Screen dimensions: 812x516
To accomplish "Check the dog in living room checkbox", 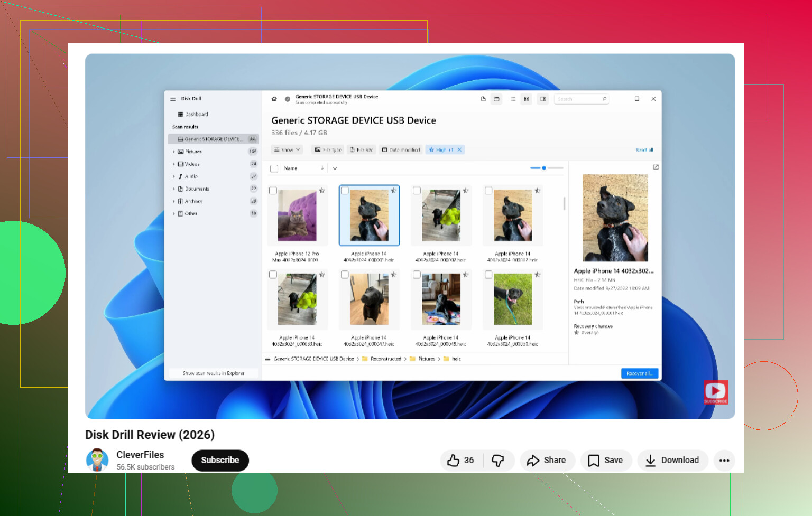I will tap(417, 275).
